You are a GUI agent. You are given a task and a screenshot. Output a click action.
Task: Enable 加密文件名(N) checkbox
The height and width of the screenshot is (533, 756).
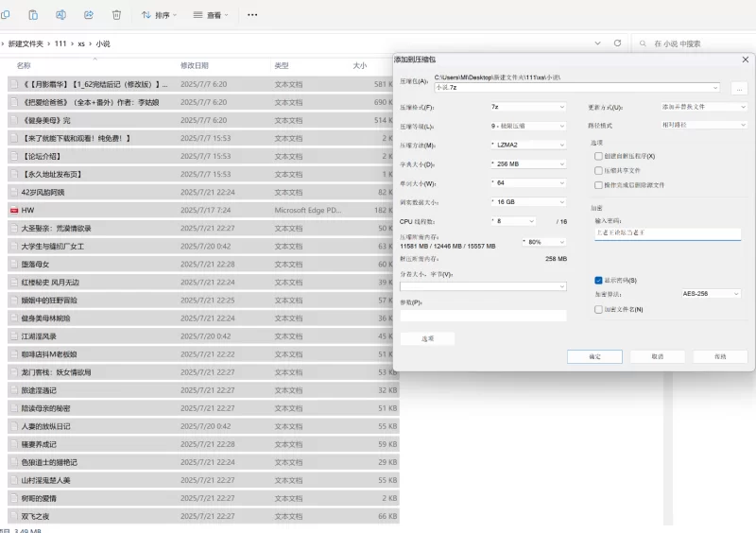(x=598, y=309)
